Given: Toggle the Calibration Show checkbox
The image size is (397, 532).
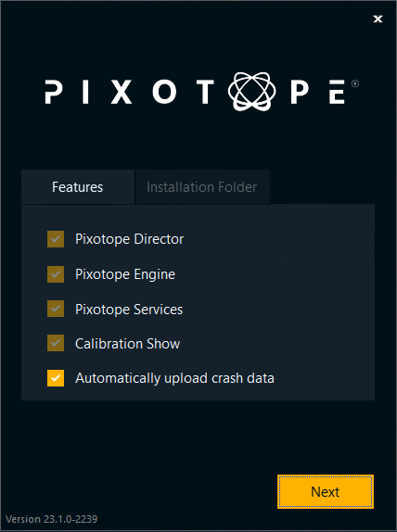Looking at the screenshot, I should (56, 343).
